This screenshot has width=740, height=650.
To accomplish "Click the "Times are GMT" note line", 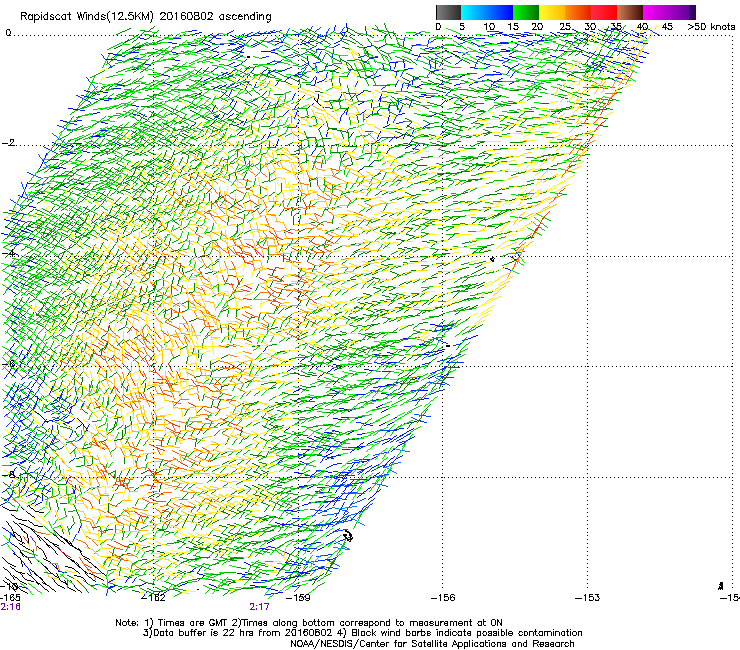I will (x=309, y=623).
